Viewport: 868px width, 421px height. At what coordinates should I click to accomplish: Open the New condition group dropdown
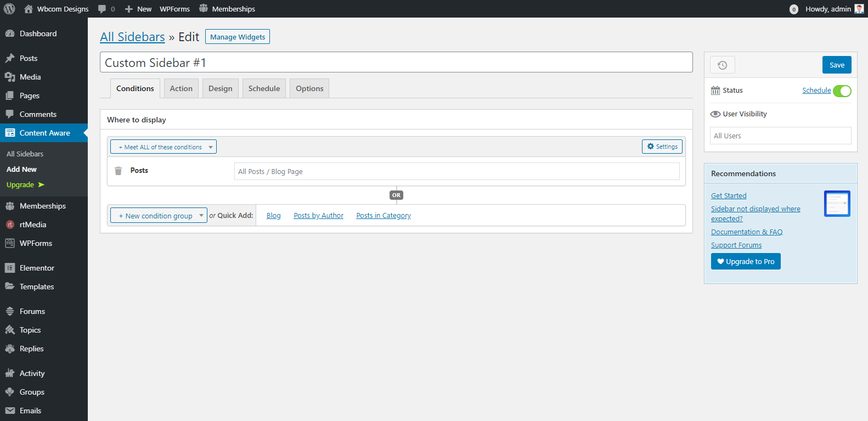pyautogui.click(x=159, y=216)
